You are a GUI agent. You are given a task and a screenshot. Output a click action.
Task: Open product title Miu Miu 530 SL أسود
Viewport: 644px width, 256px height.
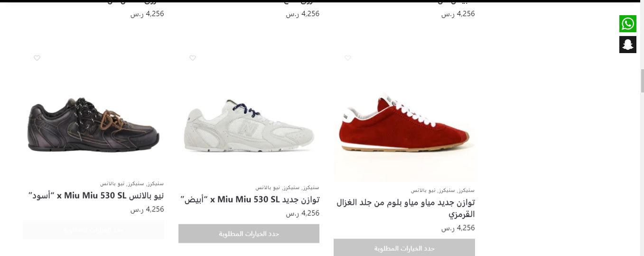click(x=96, y=195)
